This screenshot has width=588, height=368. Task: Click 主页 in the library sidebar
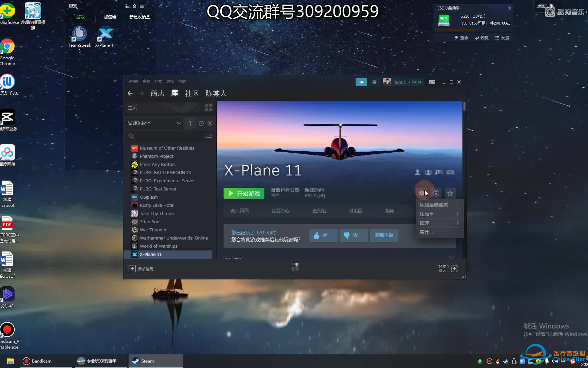coord(132,108)
